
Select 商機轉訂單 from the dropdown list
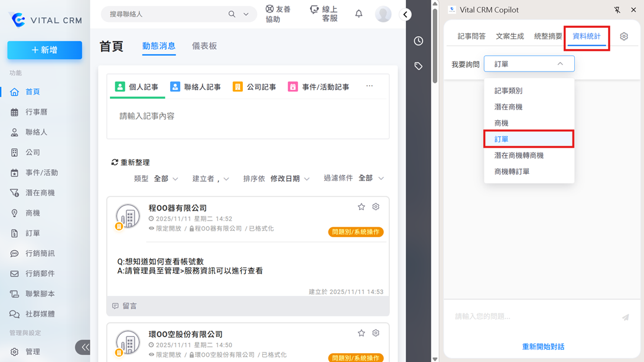(512, 172)
